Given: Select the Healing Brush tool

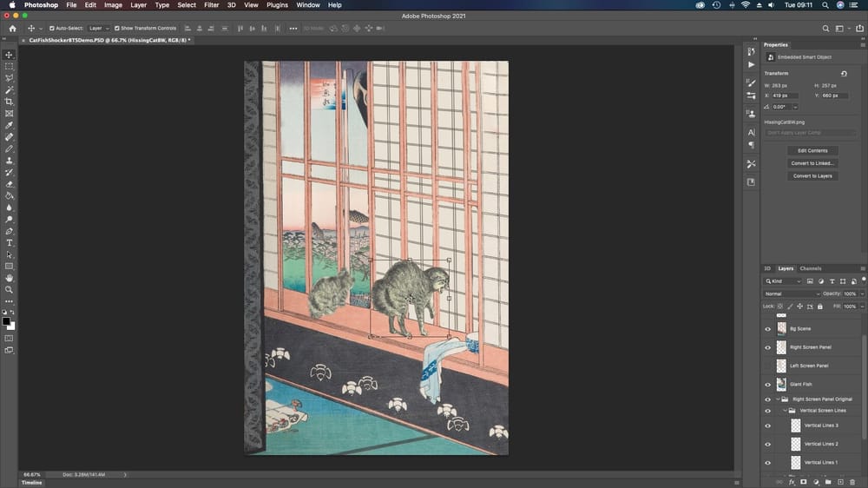Looking at the screenshot, I should pyautogui.click(x=9, y=137).
